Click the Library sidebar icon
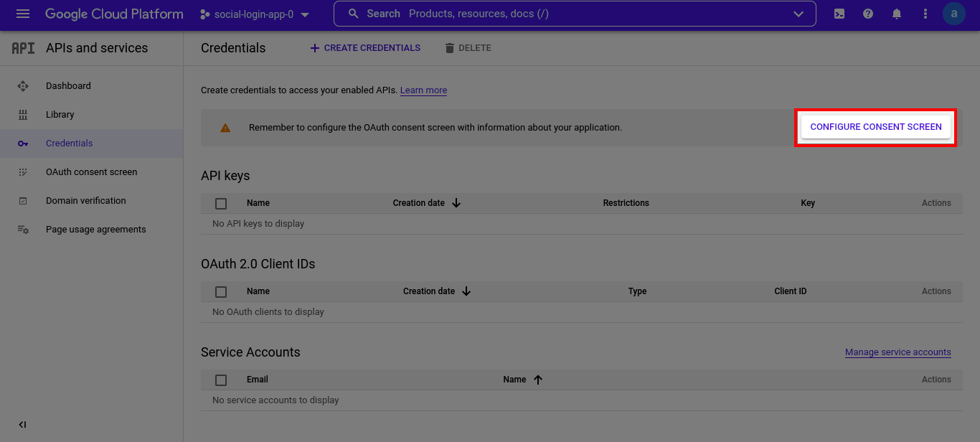 (x=23, y=115)
